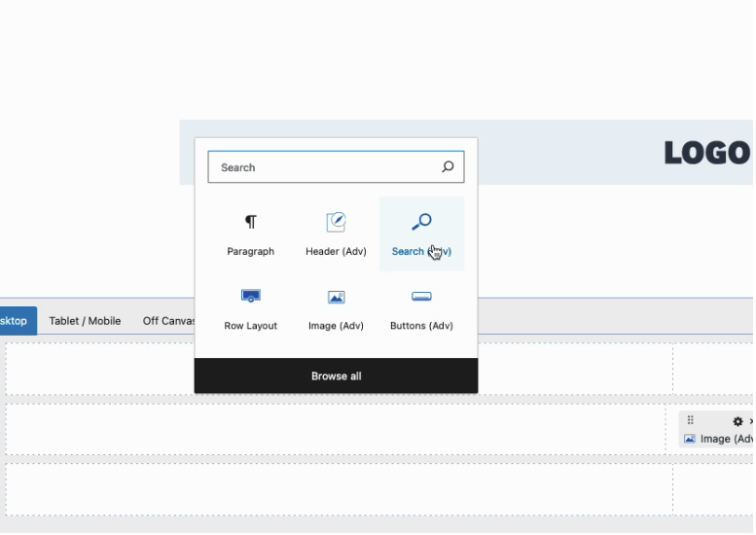756x535 pixels.
Task: Select the Off Canvas tab
Action: click(x=168, y=321)
